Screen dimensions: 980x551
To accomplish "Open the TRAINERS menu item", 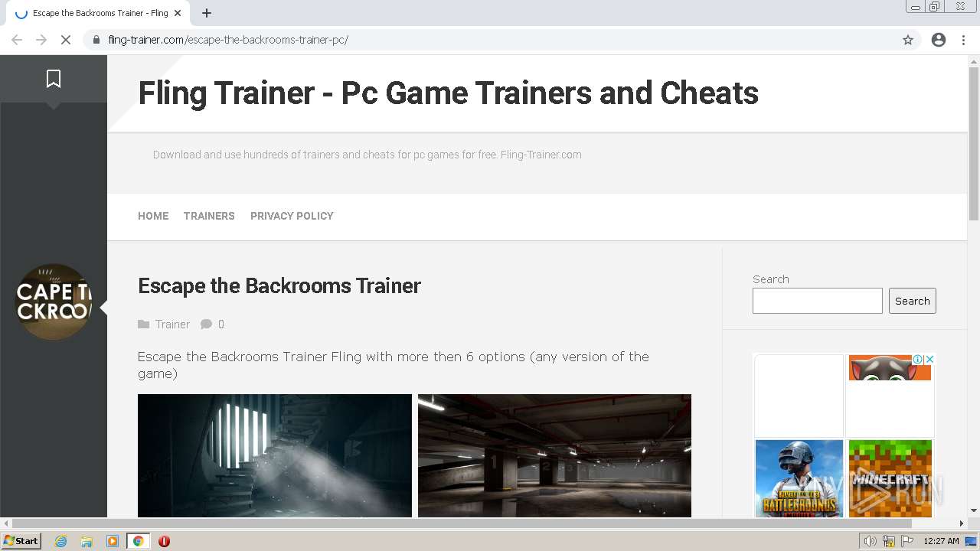I will [x=209, y=216].
